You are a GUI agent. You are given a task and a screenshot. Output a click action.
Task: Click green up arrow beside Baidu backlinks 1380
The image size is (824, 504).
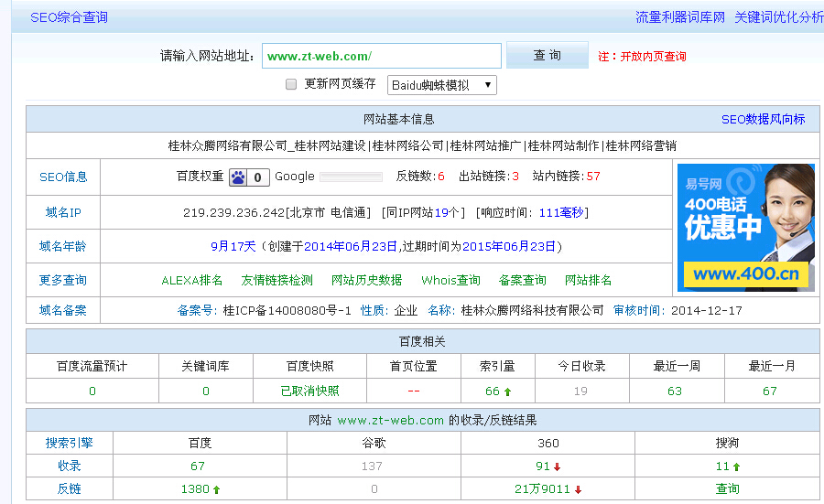216,490
